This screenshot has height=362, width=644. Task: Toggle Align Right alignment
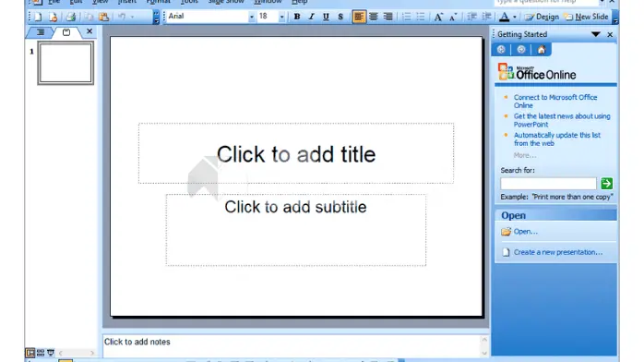[388, 17]
